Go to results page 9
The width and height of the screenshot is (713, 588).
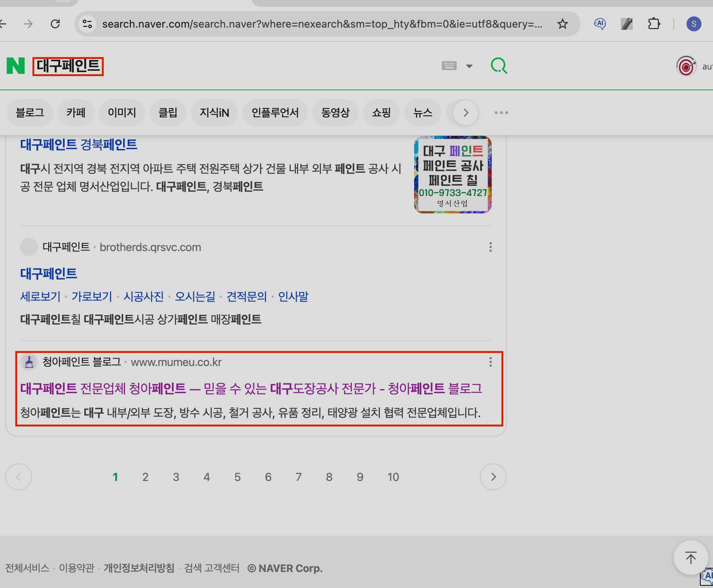pos(360,477)
